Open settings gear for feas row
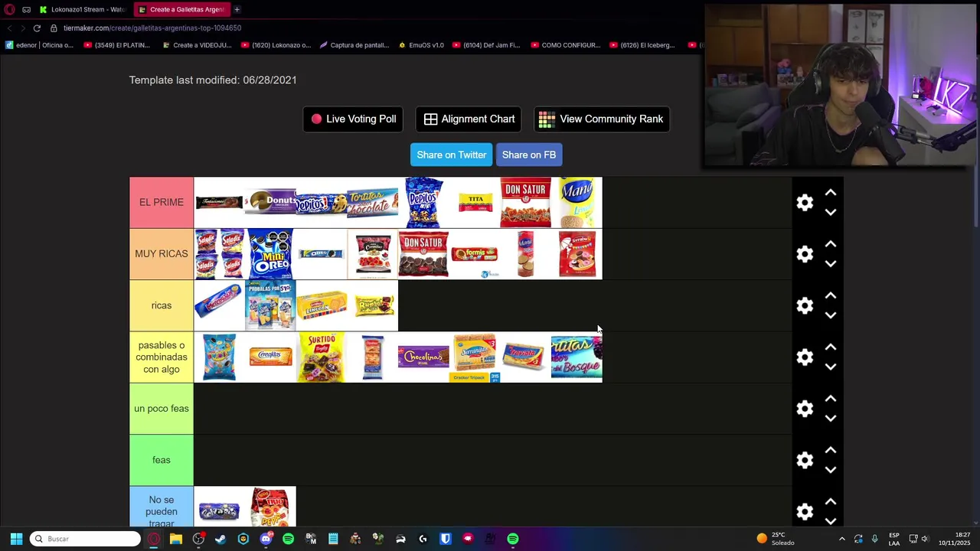This screenshot has width=980, height=551. [x=805, y=460]
